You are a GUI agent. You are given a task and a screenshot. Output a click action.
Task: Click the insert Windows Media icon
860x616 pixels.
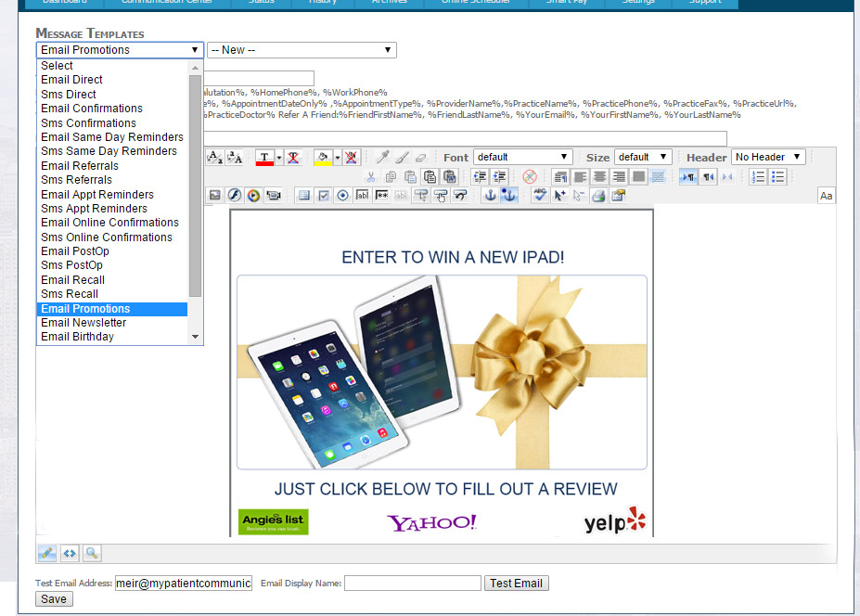[253, 195]
